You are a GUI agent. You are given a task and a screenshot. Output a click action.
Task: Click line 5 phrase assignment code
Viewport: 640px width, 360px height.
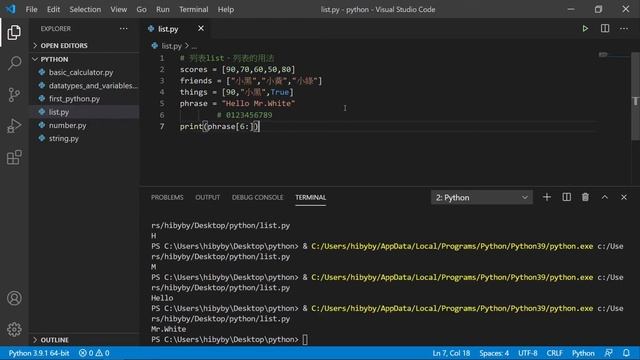click(237, 104)
